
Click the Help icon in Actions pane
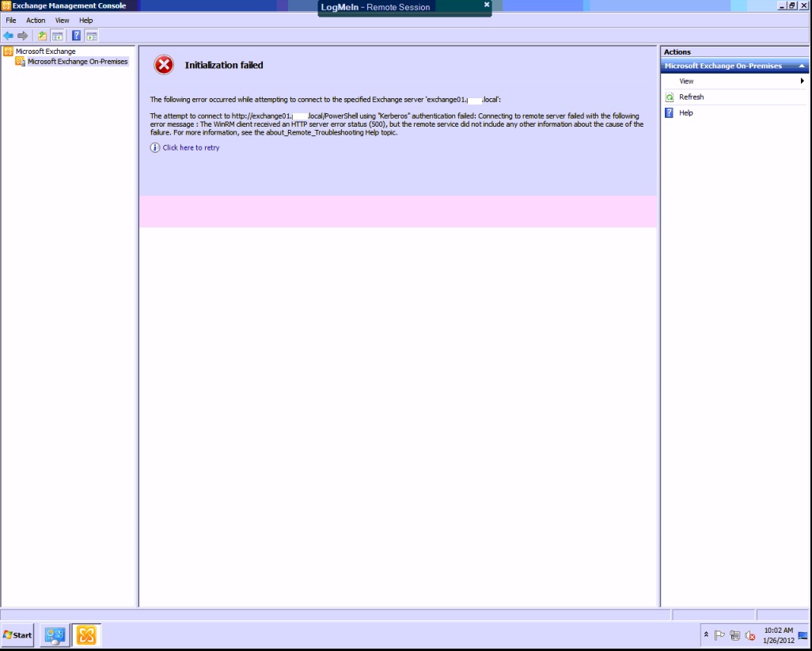(670, 113)
